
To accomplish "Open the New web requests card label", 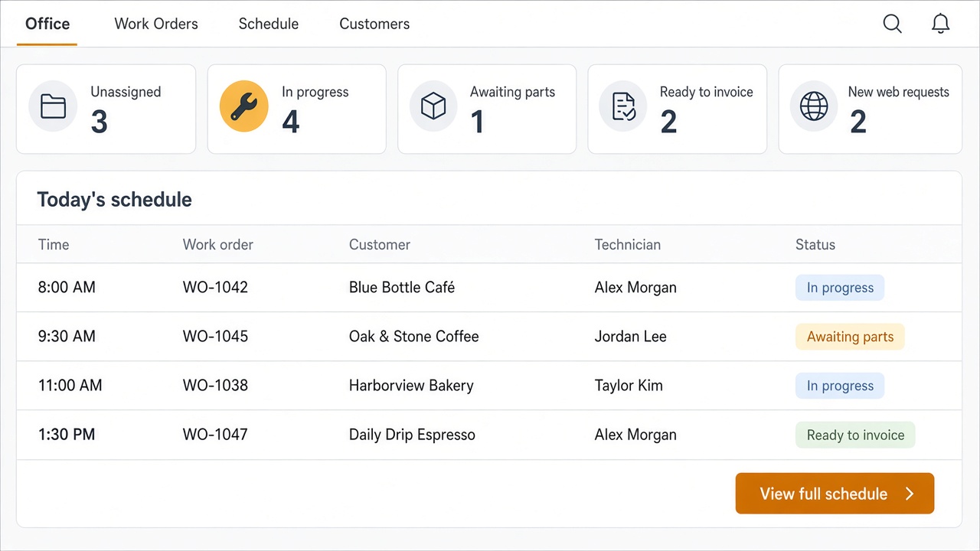I will click(x=898, y=92).
